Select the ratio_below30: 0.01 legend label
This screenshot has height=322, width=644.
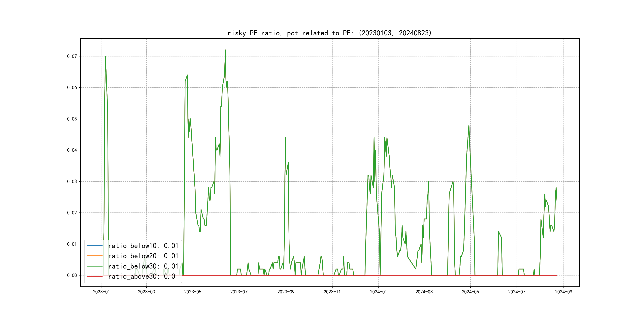143,266
